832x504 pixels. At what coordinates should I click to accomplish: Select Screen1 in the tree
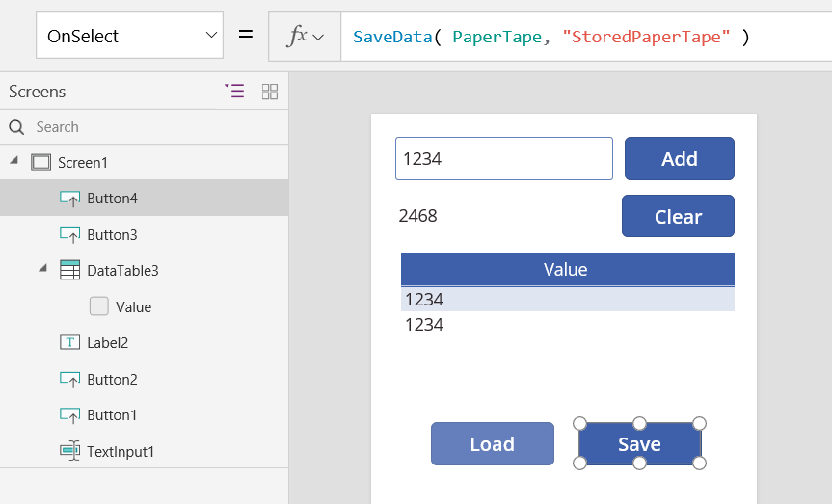pyautogui.click(x=82, y=162)
